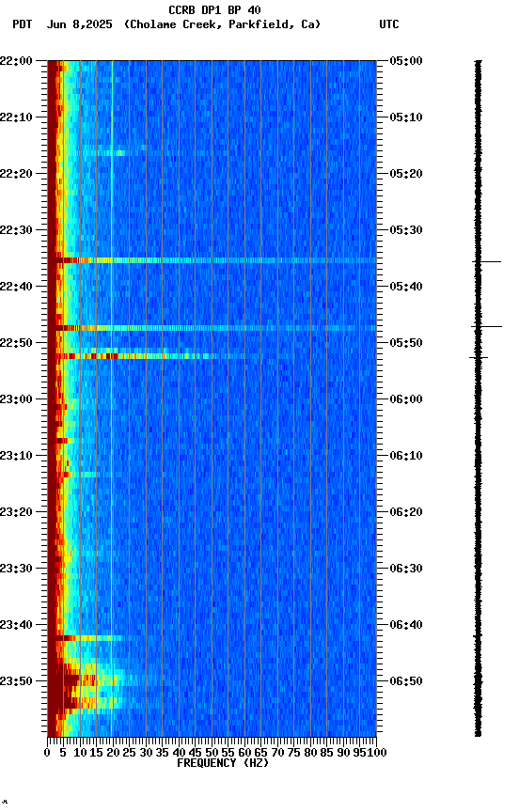Click the 23:10 PDT time label
This screenshot has width=519, height=812.
click(x=16, y=456)
